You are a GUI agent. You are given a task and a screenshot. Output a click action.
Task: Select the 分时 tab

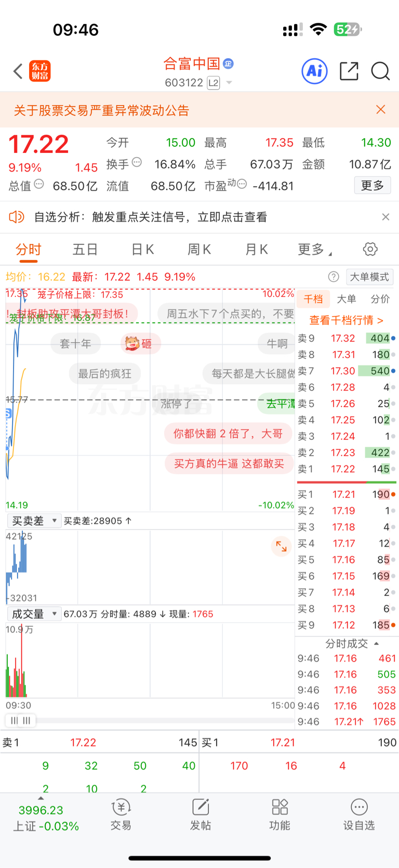28,250
